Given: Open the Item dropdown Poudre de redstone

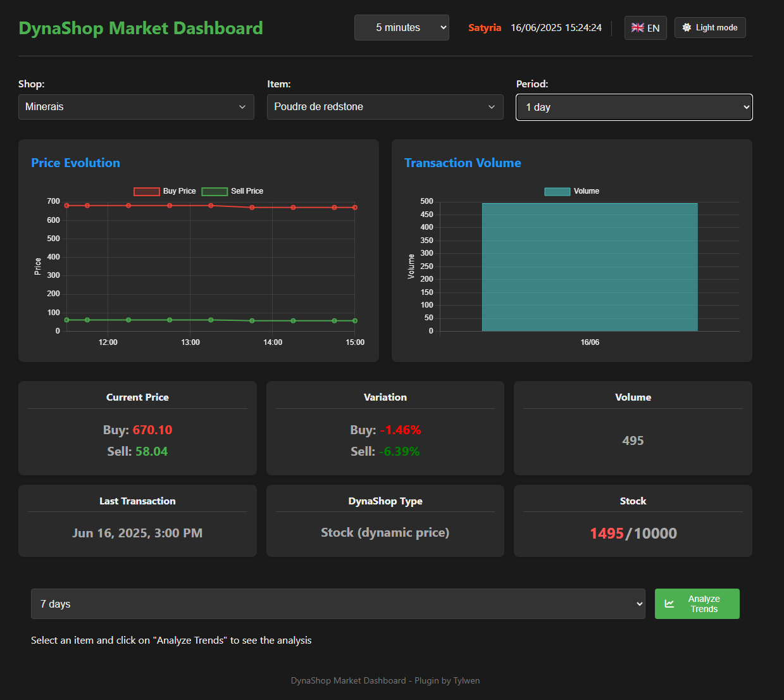Looking at the screenshot, I should 385,107.
